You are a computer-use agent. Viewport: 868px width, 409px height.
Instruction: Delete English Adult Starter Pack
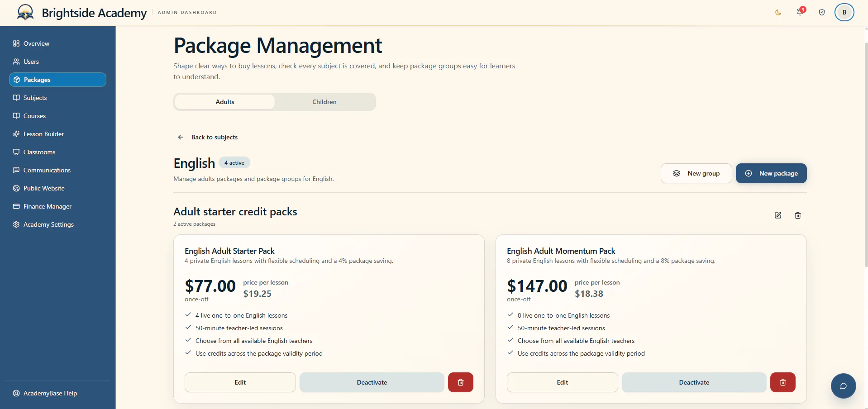(461, 382)
